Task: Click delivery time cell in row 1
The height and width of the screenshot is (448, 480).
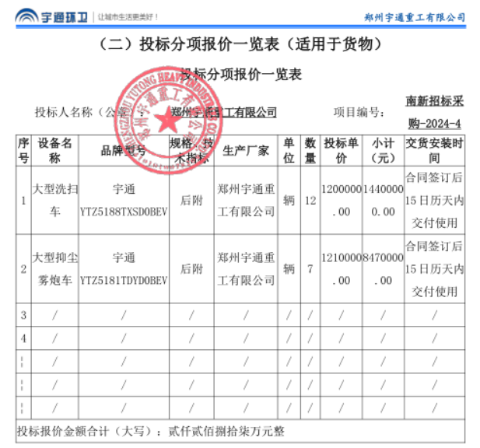Action: pos(434,201)
